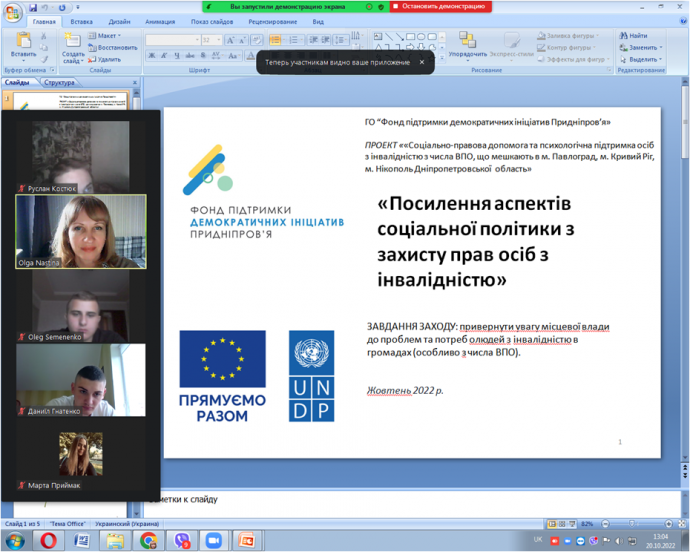Viewport: 690px width, 552px height.
Task: Expand the Выделить selection dropdown
Action: 642,59
